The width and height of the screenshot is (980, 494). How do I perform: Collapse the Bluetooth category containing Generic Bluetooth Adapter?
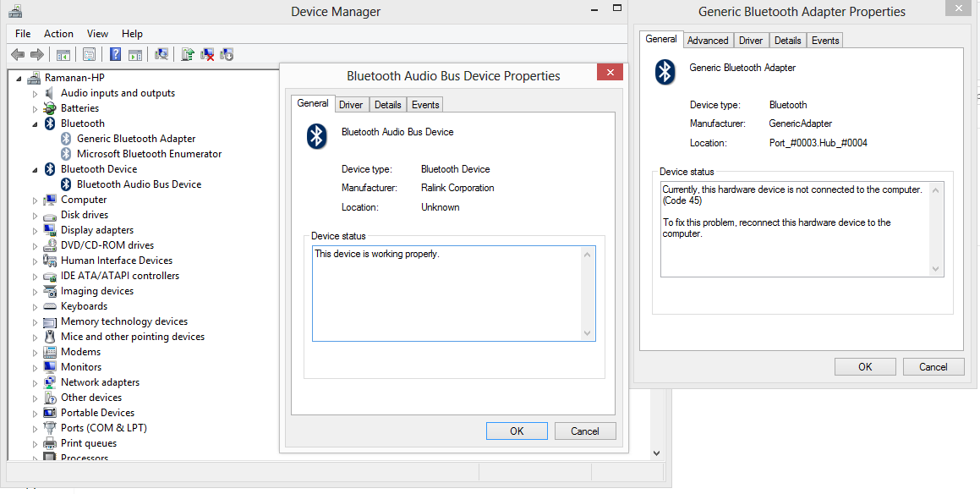click(x=35, y=124)
